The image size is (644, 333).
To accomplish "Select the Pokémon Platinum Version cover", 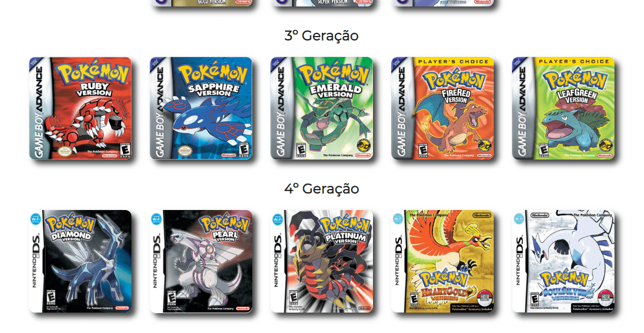I will pos(322,262).
